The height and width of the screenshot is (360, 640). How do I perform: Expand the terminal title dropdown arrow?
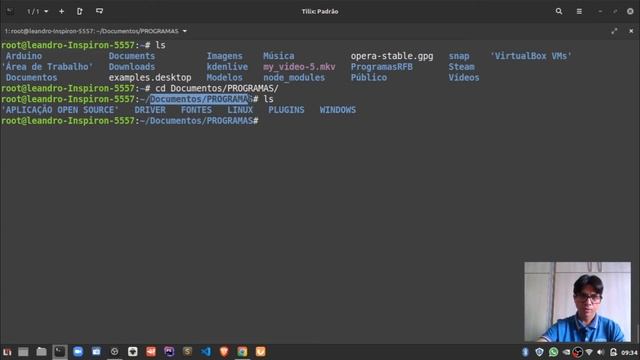click(184, 31)
